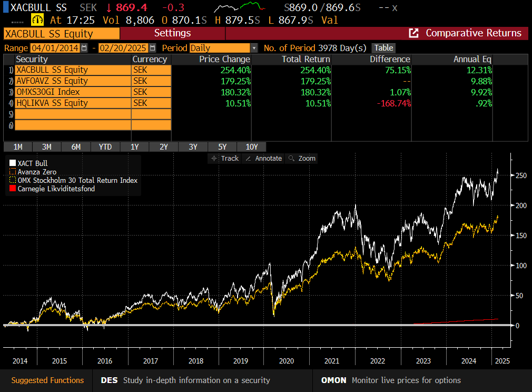
Task: Open the Settings menu
Action: pos(172,33)
